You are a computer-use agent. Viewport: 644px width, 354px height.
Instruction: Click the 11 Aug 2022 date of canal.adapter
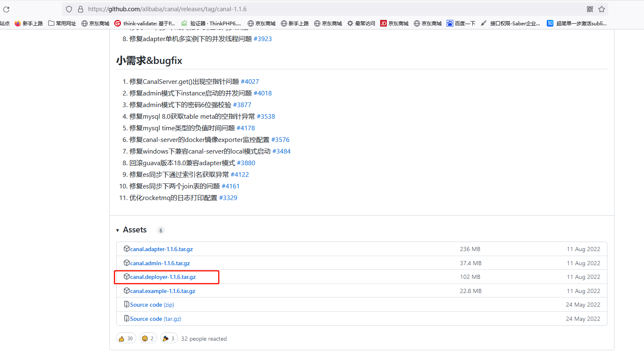[x=583, y=249]
